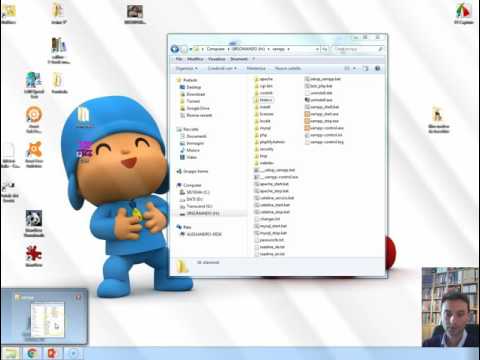Open the ? help menu

pyautogui.click(x=254, y=59)
